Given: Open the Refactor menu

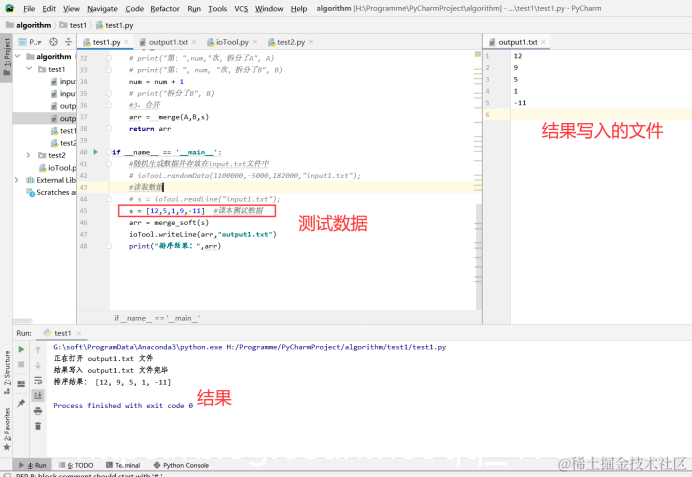Looking at the screenshot, I should click(x=165, y=8).
